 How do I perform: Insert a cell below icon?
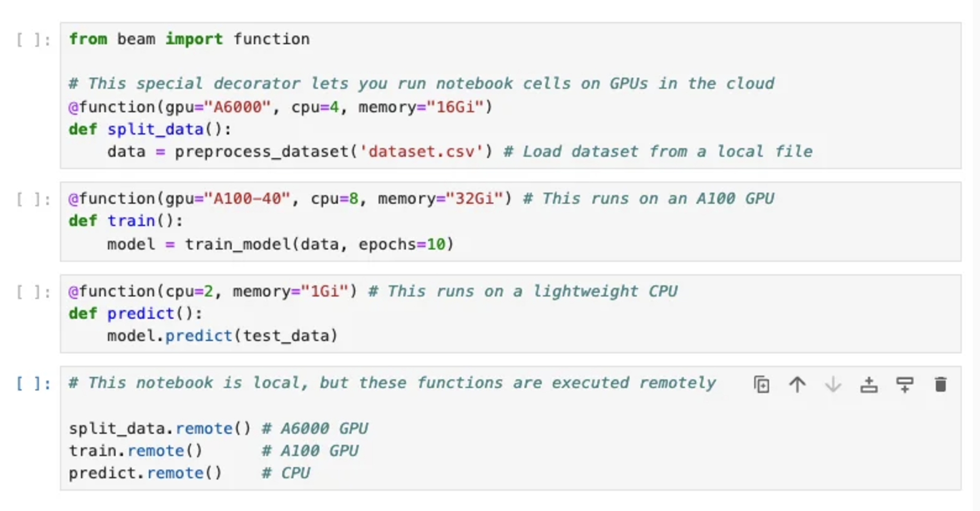coord(905,384)
